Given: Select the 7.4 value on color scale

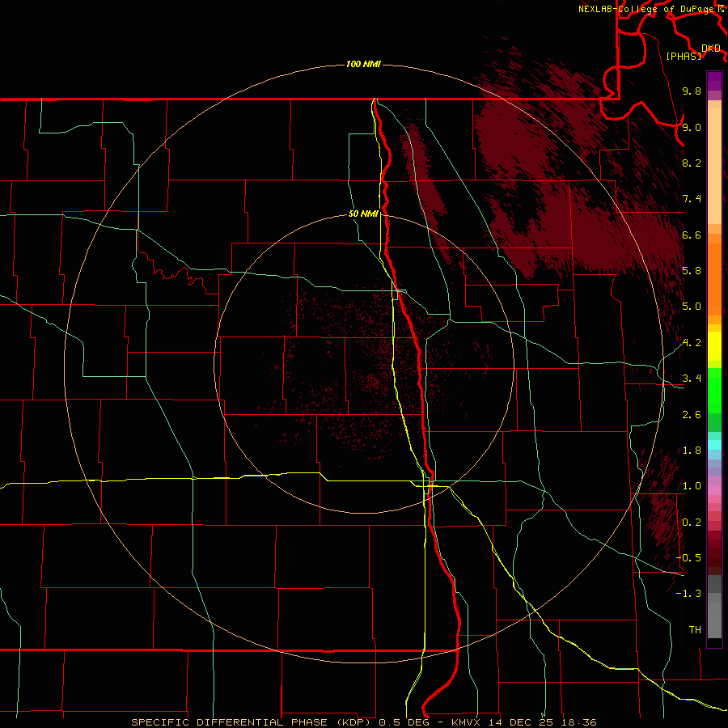Looking at the screenshot, I should pyautogui.click(x=692, y=199).
